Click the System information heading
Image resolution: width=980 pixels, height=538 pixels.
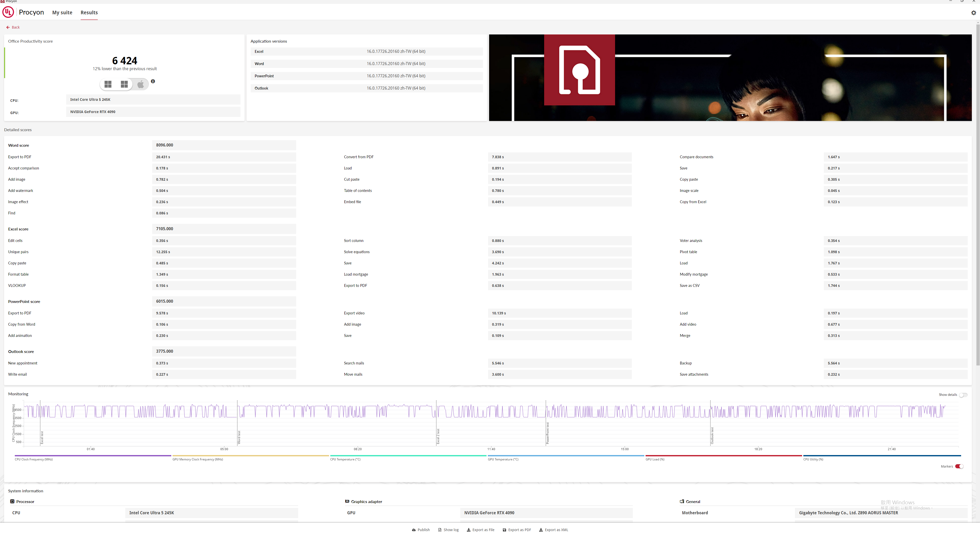click(x=26, y=491)
